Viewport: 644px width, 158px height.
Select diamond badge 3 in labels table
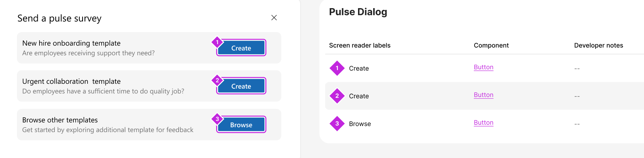pos(337,124)
